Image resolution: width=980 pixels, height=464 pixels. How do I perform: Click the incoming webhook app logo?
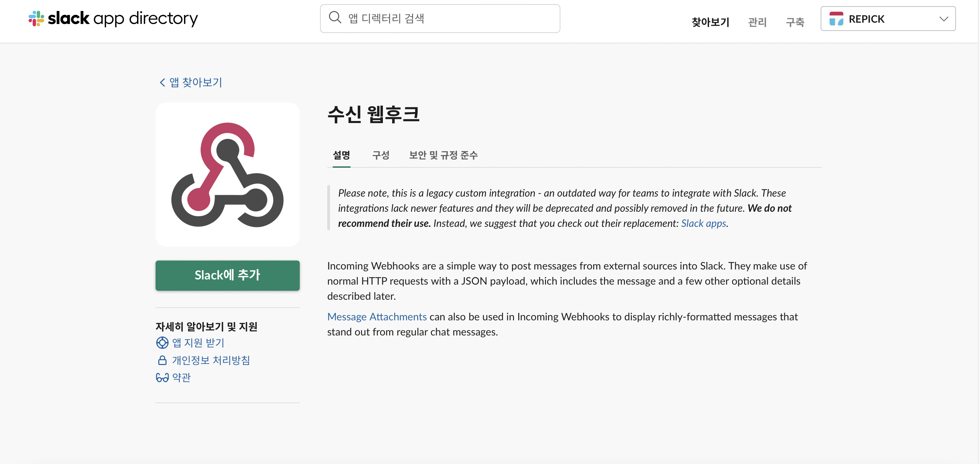click(228, 175)
